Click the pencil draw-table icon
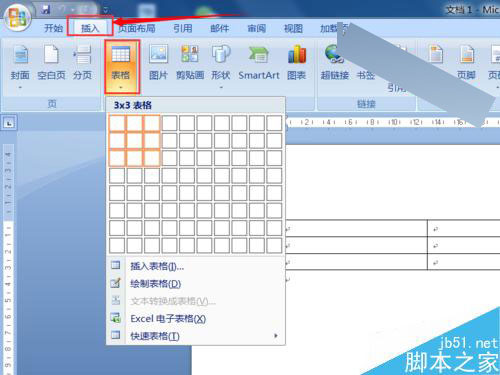Image resolution: width=500 pixels, height=375 pixels. [x=115, y=283]
